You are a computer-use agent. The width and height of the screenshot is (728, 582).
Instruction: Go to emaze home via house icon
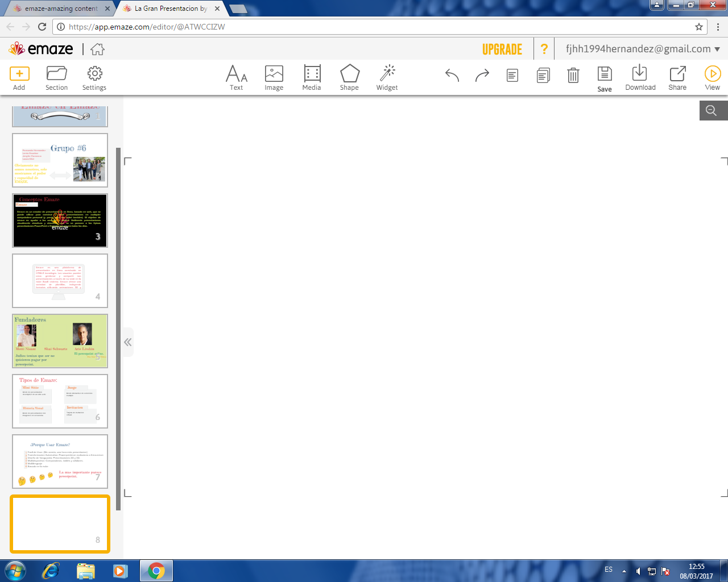click(x=98, y=49)
